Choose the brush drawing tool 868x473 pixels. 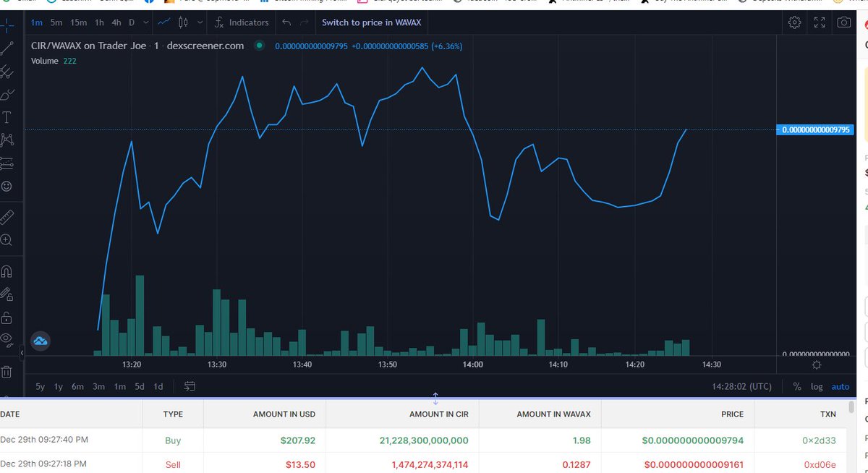pyautogui.click(x=7, y=94)
